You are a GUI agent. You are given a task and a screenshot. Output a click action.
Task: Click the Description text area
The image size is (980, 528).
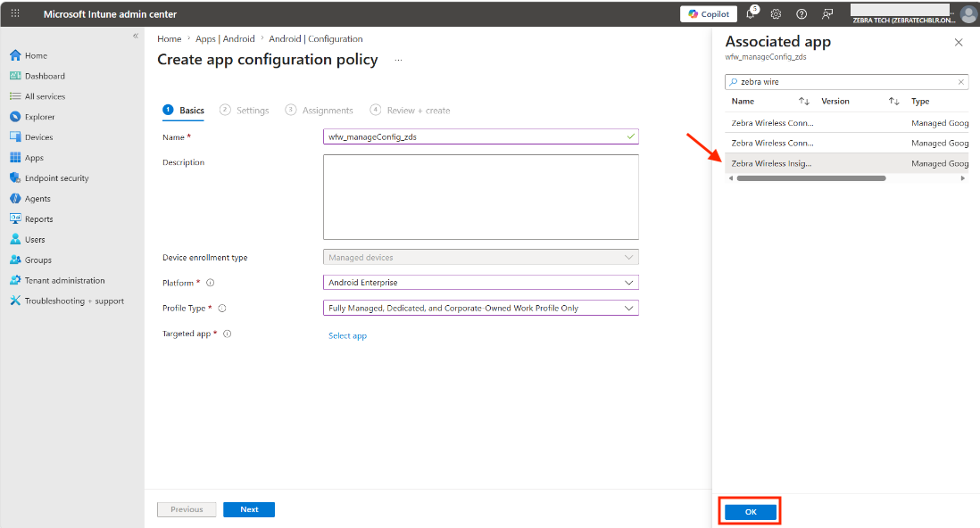coord(480,197)
